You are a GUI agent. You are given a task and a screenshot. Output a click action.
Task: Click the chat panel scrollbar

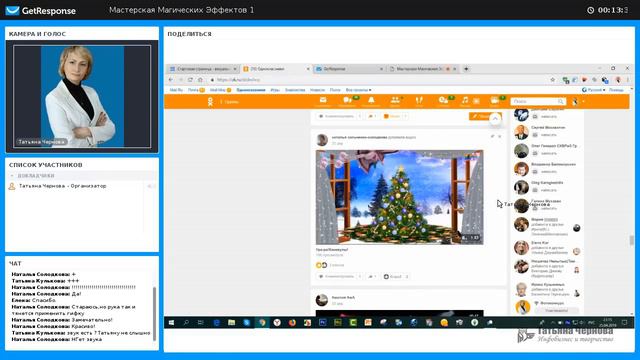tap(154, 313)
